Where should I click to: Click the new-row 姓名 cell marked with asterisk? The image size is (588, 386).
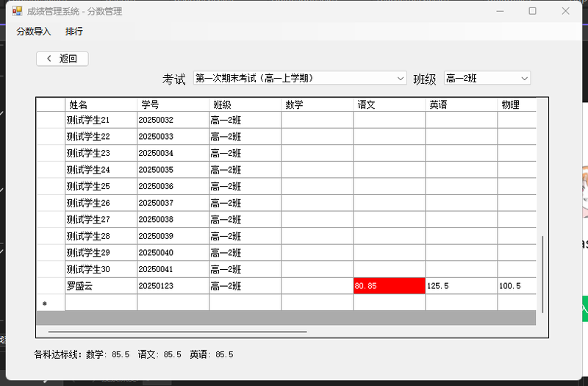101,302
